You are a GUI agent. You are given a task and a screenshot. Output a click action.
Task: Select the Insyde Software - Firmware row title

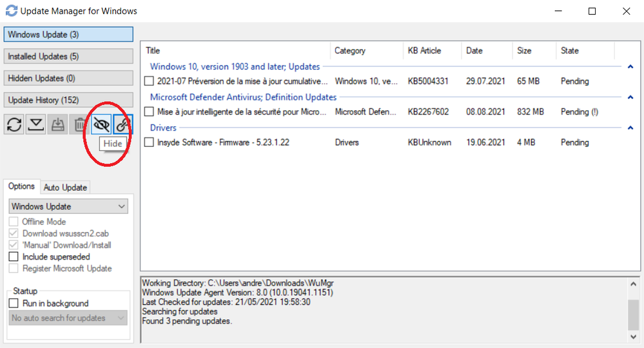[x=223, y=142]
